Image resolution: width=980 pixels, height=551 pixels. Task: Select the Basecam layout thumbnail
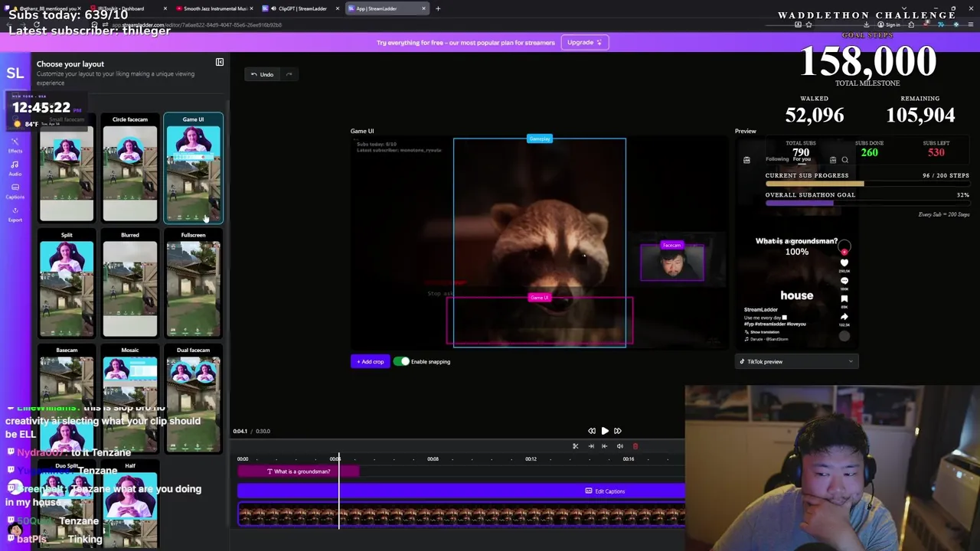pos(67,399)
